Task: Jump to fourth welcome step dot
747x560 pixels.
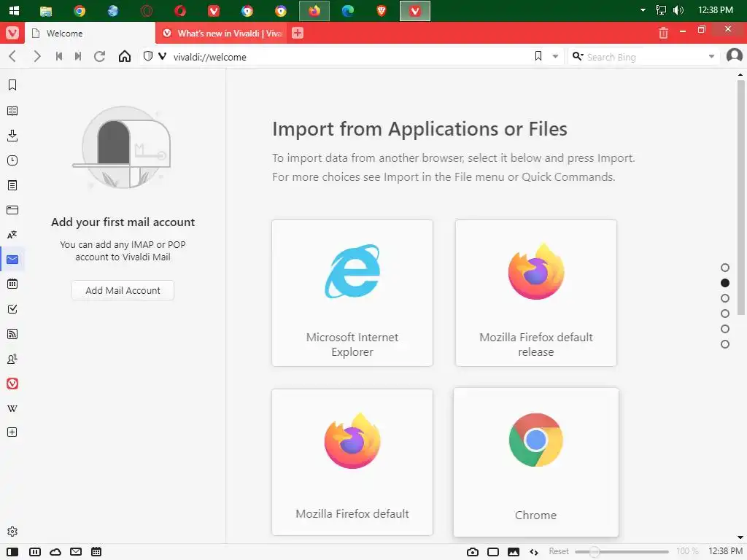Action: click(725, 314)
